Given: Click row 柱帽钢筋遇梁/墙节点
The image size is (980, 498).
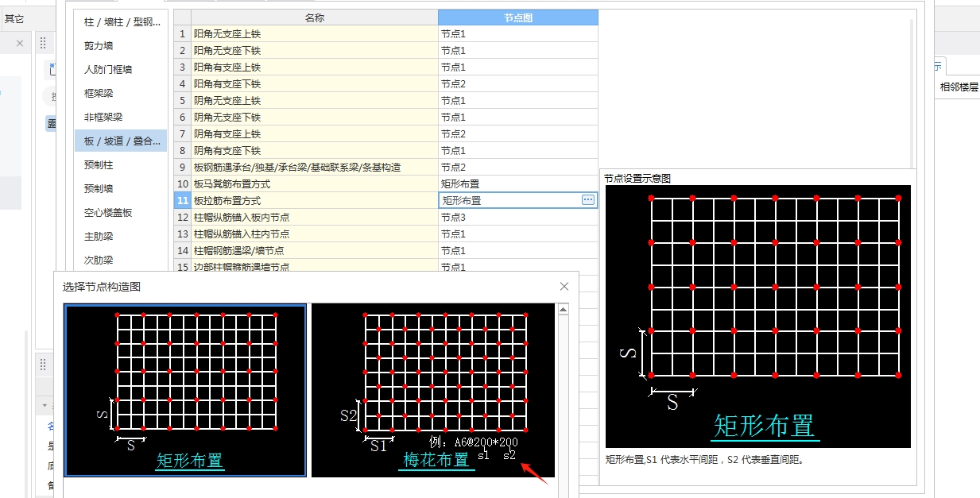Looking at the screenshot, I should 315,251.
